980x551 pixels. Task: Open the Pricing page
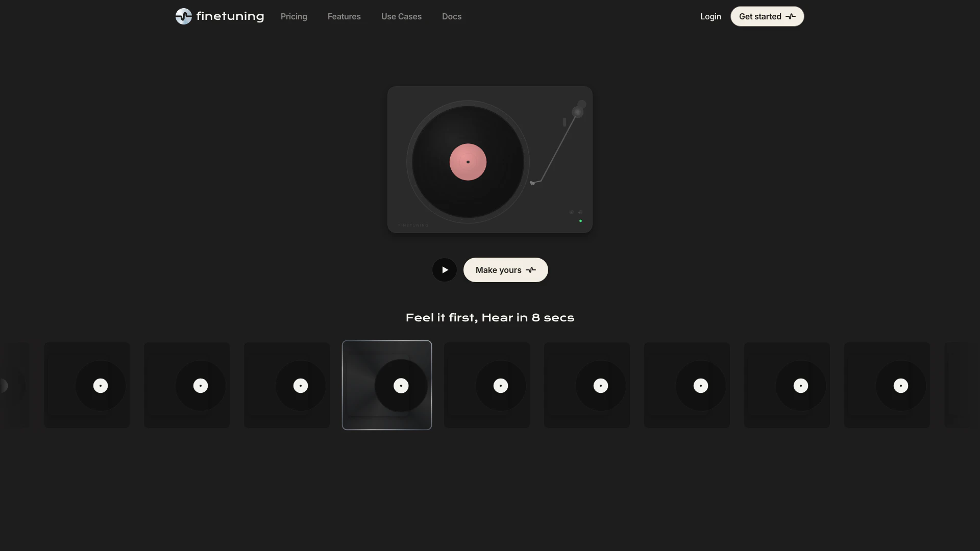tap(293, 16)
